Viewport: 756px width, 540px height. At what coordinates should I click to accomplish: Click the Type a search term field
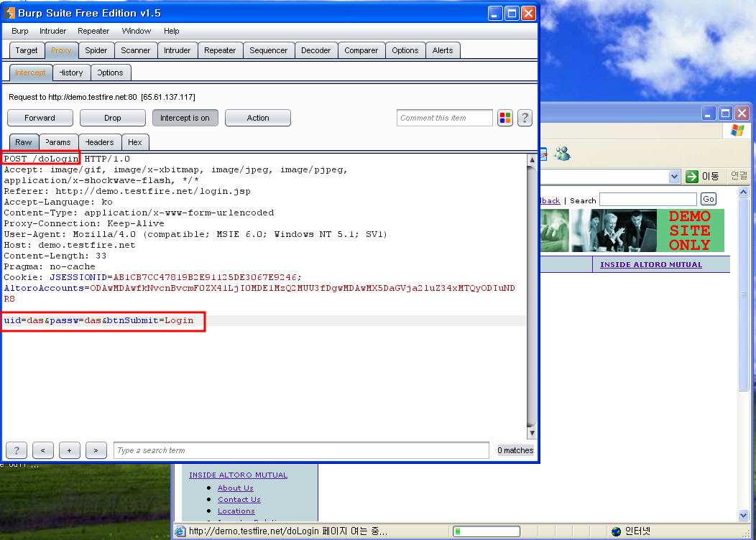301,450
